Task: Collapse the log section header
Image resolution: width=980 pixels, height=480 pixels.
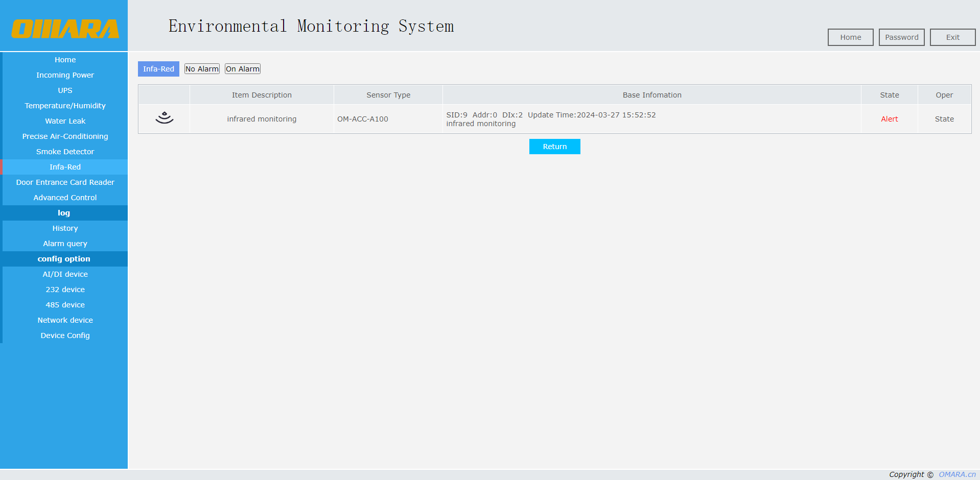Action: 64,213
